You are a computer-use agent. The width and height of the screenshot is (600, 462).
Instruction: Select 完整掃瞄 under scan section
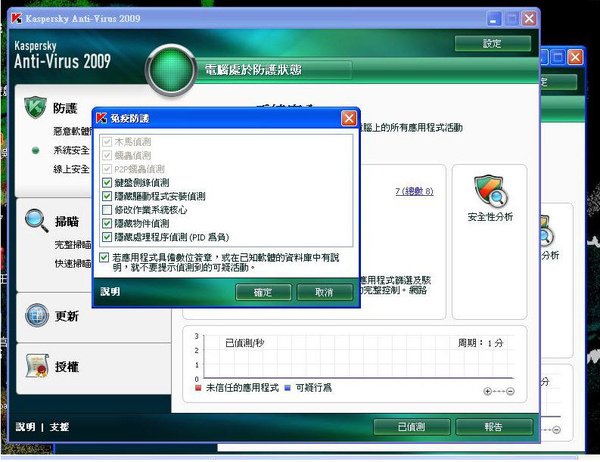coord(73,245)
